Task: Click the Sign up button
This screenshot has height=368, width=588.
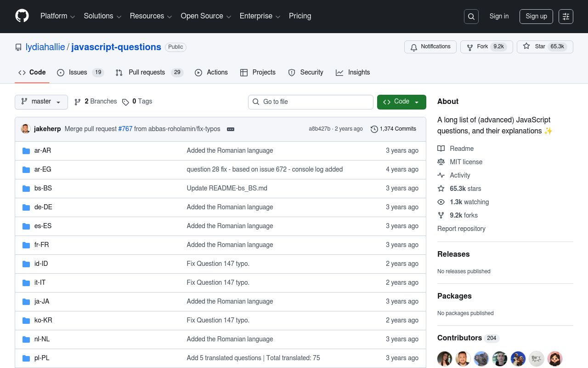Action: click(536, 17)
